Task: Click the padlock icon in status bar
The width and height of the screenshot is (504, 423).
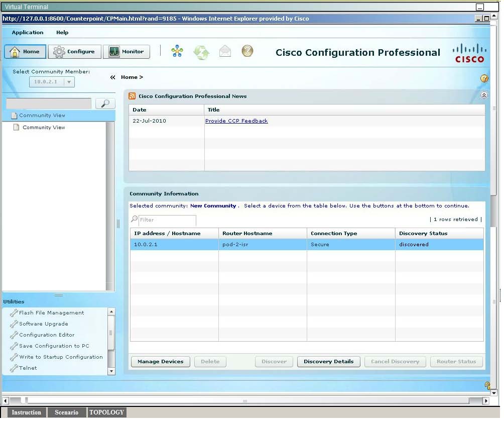Action: pos(487,386)
